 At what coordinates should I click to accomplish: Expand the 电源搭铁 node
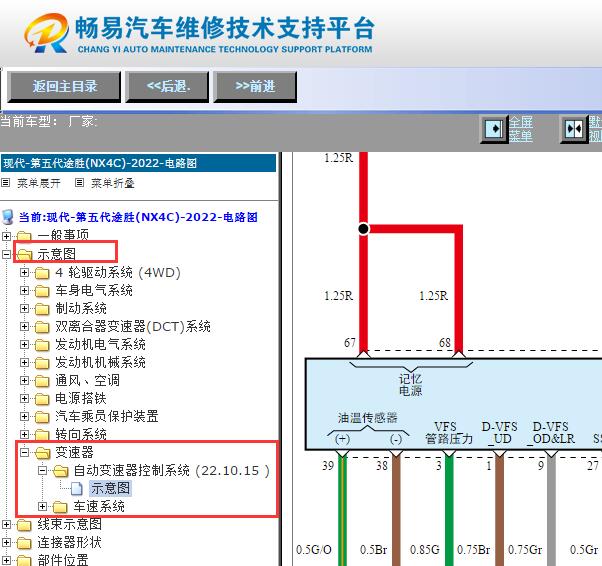tap(24, 399)
